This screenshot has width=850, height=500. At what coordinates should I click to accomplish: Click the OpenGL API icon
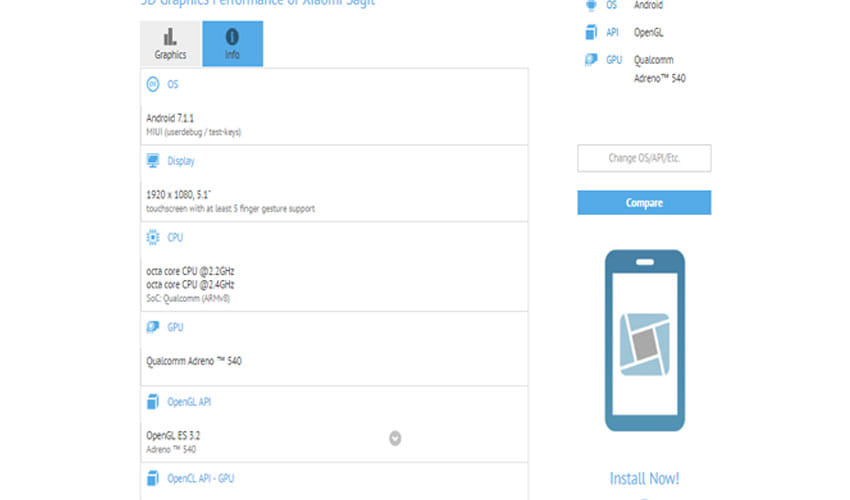[x=153, y=402]
